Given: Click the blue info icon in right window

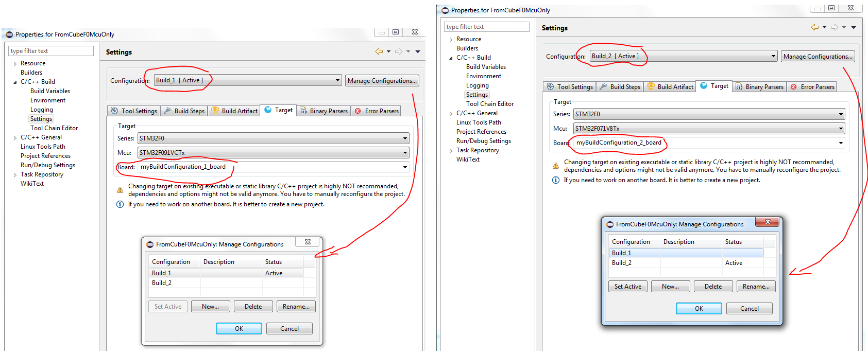Looking at the screenshot, I should [556, 180].
